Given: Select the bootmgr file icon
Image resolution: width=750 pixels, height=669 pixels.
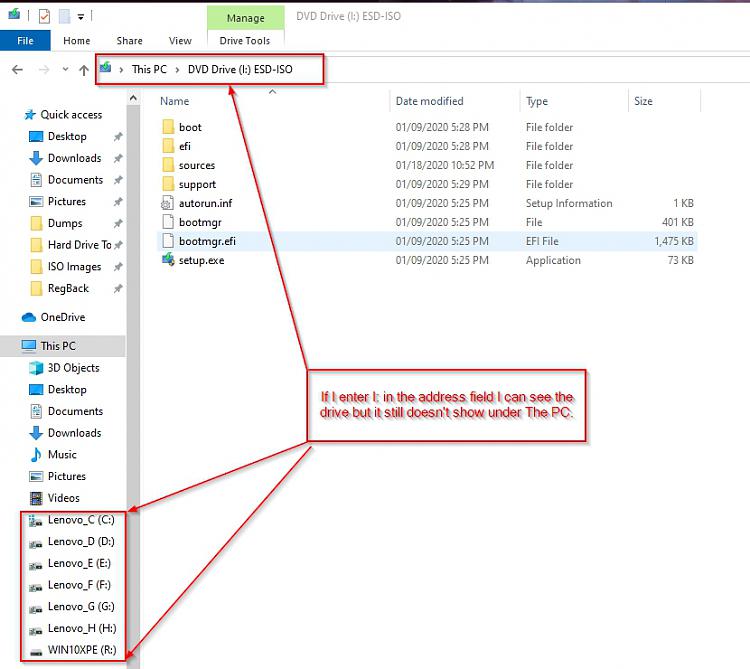Looking at the screenshot, I should [168, 222].
